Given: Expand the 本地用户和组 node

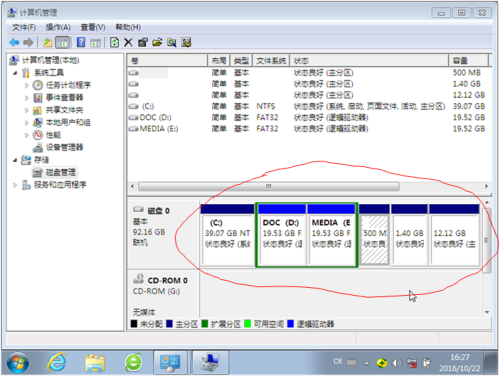Looking at the screenshot, I should pos(27,123).
